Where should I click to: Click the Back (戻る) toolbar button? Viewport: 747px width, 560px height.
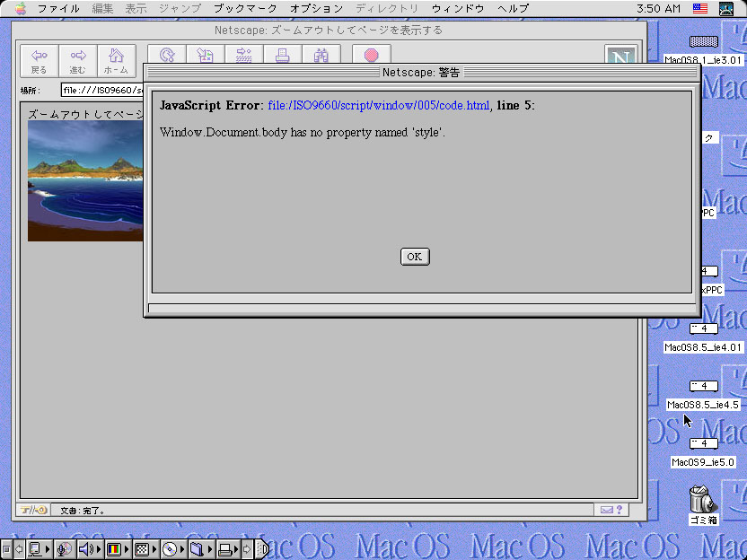click(x=39, y=61)
